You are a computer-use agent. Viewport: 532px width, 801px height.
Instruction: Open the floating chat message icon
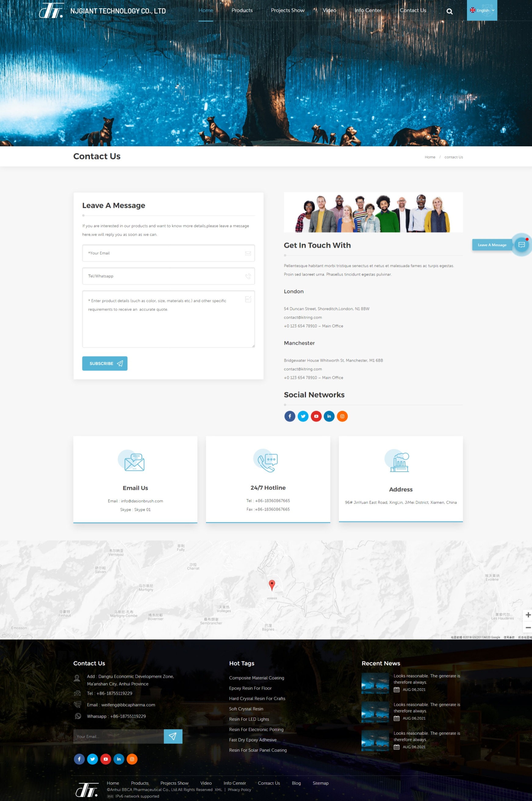[x=521, y=245]
